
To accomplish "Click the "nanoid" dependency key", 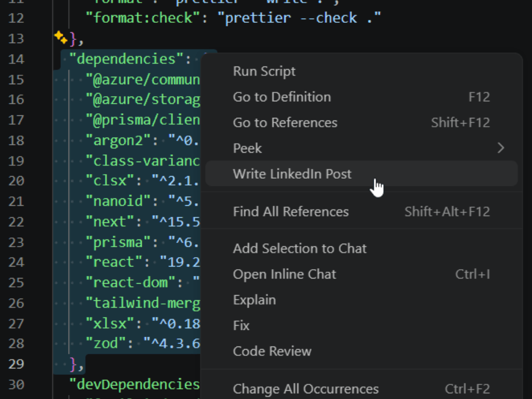I will click(118, 201).
